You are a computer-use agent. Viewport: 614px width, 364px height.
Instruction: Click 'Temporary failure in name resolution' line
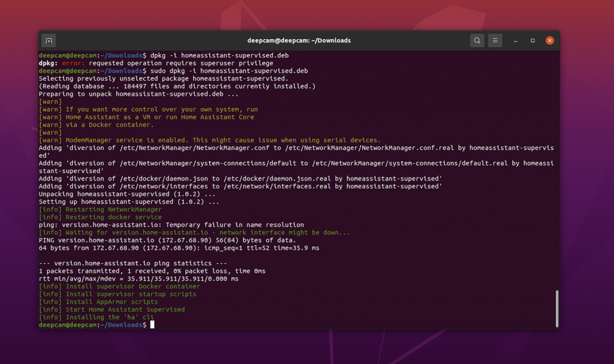171,225
